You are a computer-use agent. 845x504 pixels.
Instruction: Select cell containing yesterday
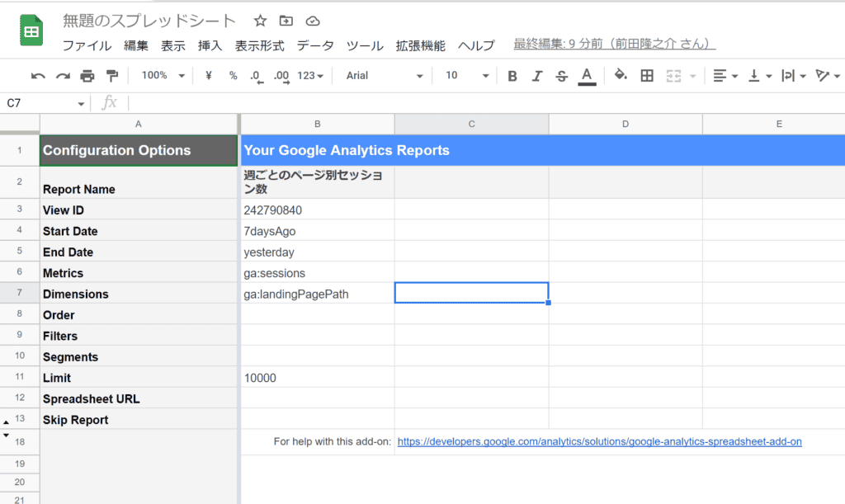click(318, 252)
